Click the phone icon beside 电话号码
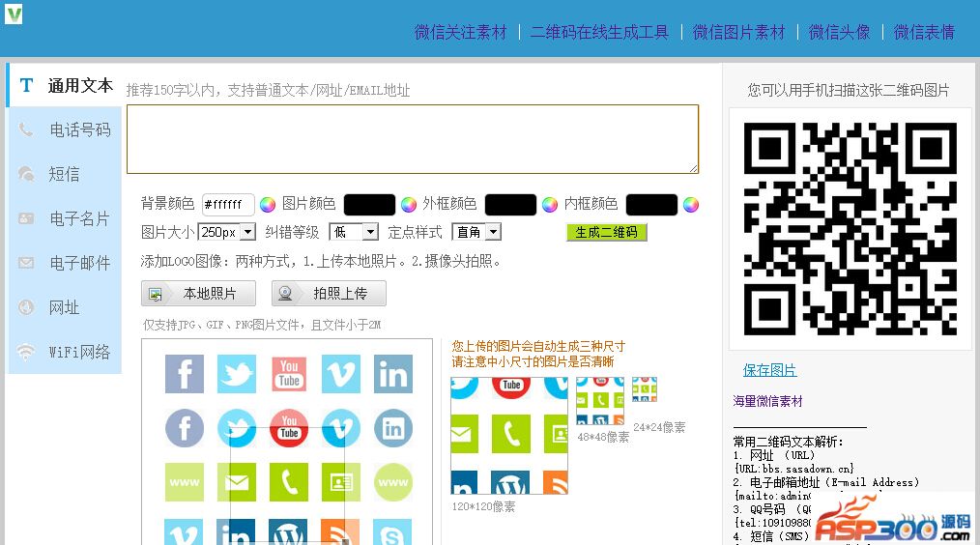 (x=26, y=129)
